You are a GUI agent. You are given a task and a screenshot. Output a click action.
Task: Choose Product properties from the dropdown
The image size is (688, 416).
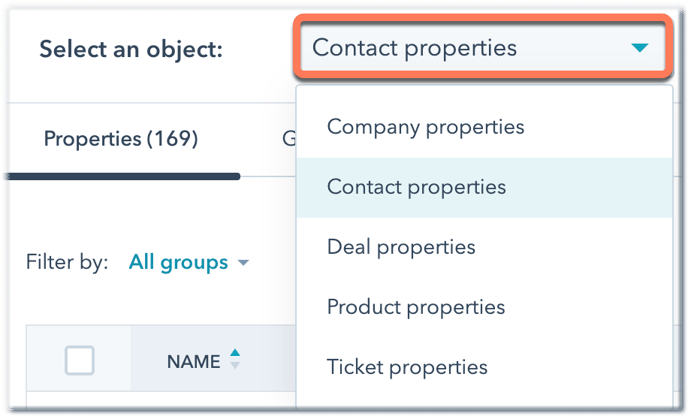[x=415, y=307]
